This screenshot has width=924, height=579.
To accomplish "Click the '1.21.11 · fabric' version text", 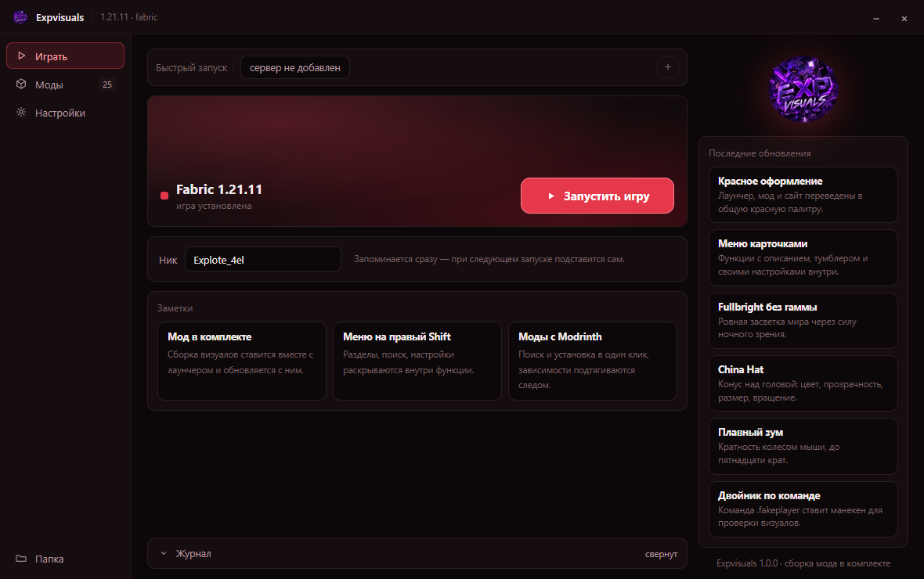I will click(129, 17).
